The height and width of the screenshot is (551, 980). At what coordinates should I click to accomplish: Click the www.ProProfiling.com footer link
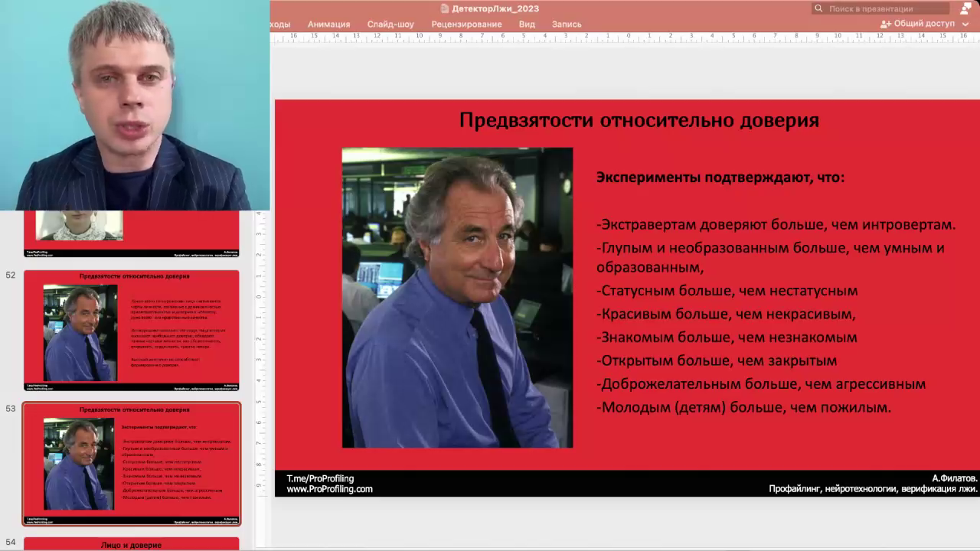[x=329, y=489]
